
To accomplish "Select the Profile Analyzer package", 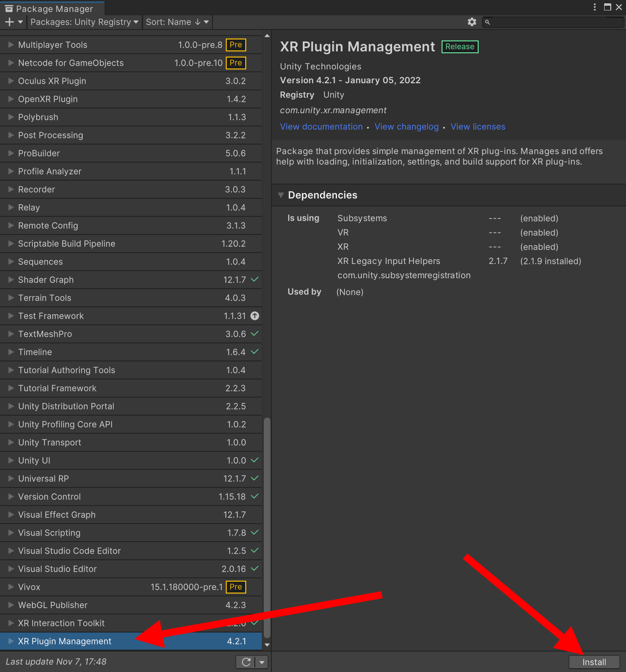I will (131, 171).
